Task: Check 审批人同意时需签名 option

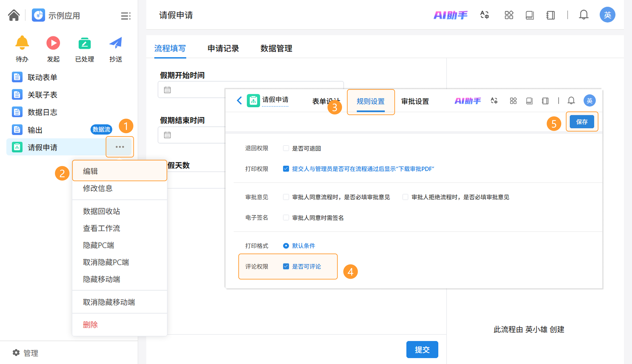Action: tap(286, 218)
